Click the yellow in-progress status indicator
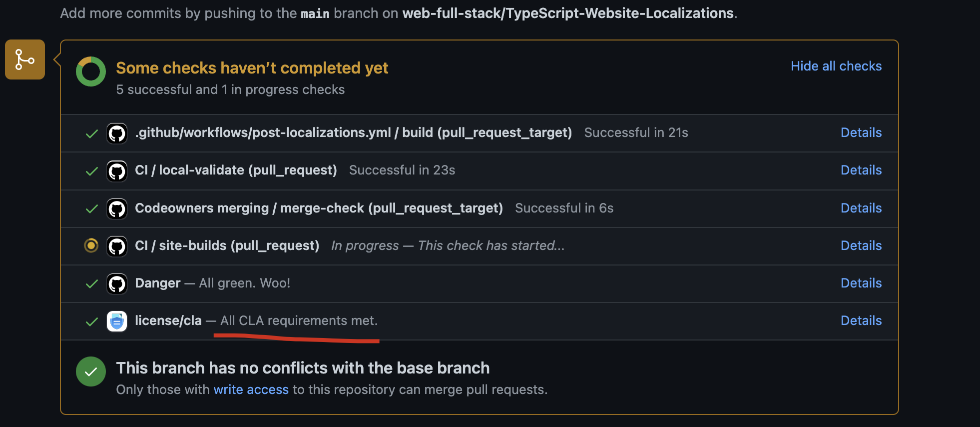The image size is (980, 427). click(91, 245)
